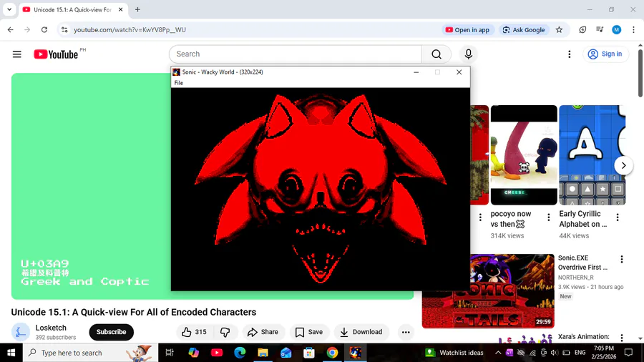The image size is (644, 362).
Task: Dislike the video with thumbs down
Action: click(x=225, y=332)
